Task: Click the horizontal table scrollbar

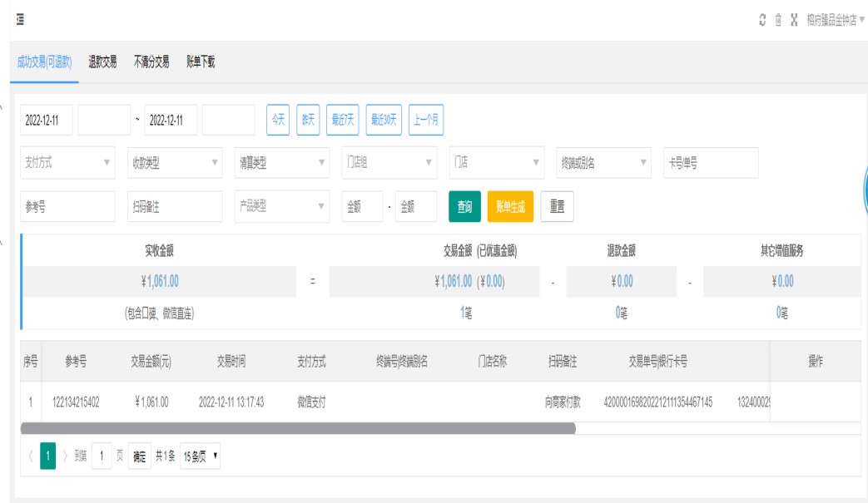Action: (x=297, y=428)
